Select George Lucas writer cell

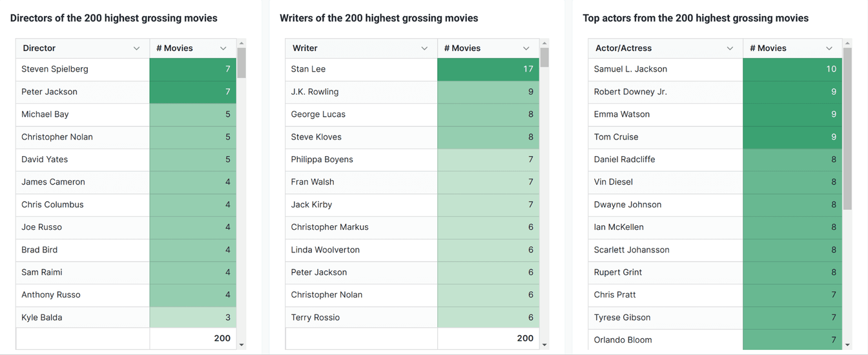click(x=362, y=114)
